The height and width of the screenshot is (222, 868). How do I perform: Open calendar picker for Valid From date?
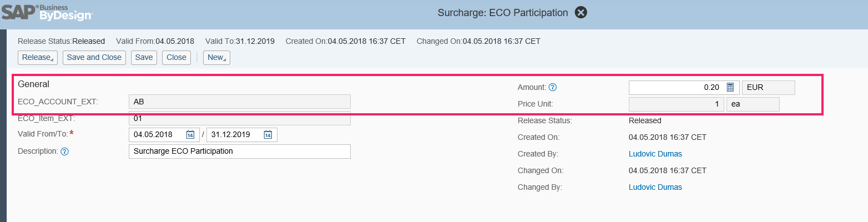pyautogui.click(x=190, y=135)
